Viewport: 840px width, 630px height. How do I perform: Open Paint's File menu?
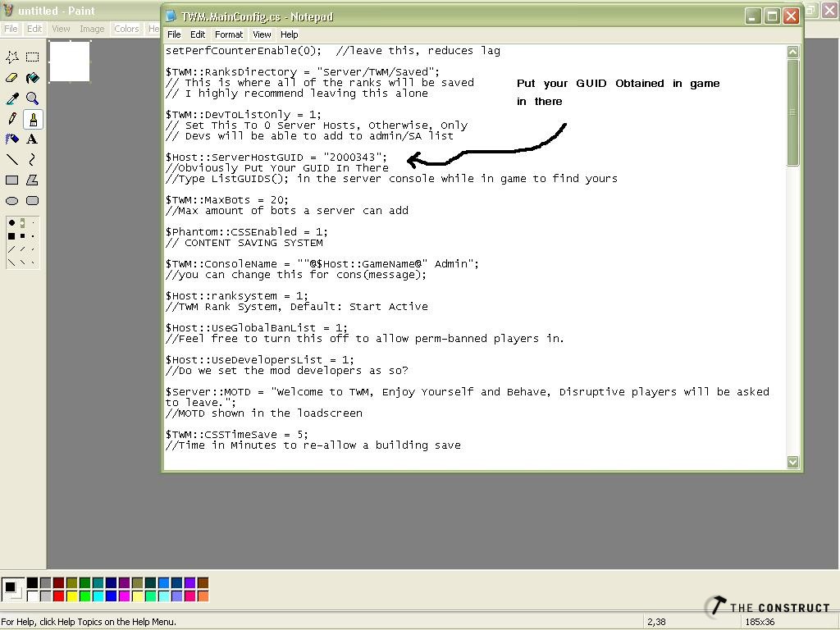[x=11, y=29]
